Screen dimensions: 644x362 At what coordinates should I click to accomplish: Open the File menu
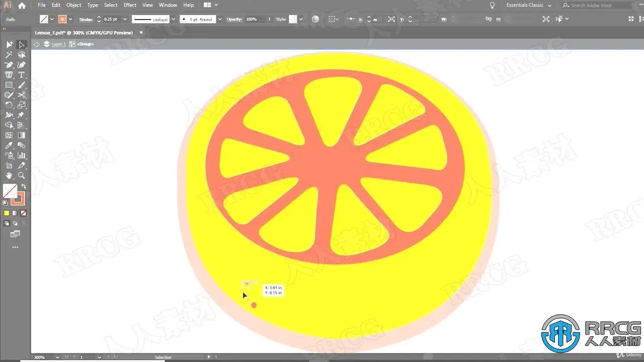click(x=41, y=5)
